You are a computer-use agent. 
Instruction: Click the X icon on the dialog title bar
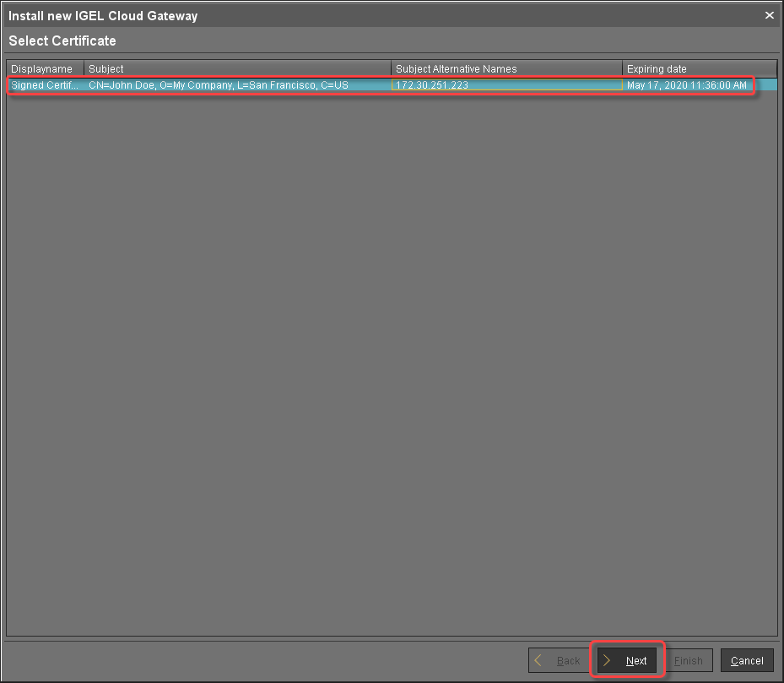click(769, 15)
